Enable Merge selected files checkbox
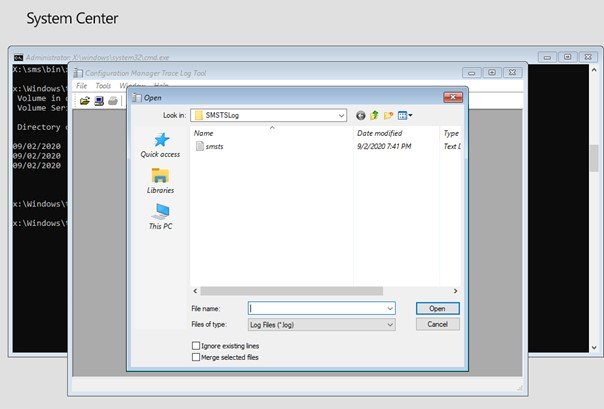 (196, 357)
